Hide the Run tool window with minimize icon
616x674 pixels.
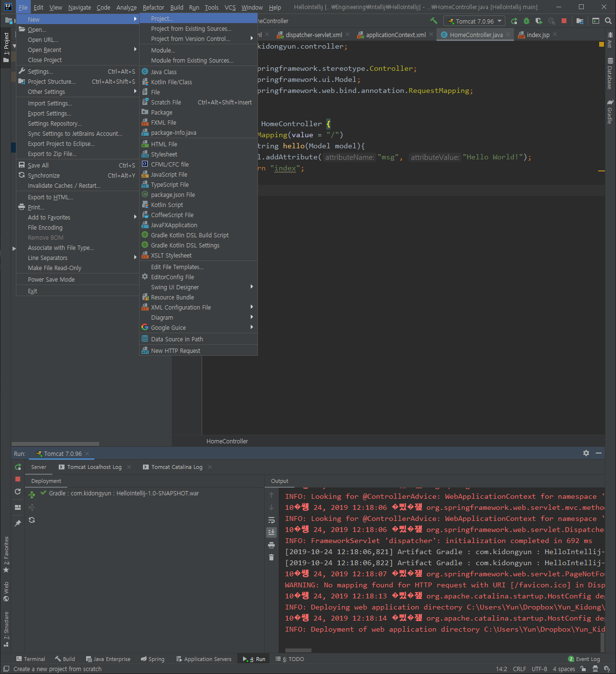coord(599,453)
